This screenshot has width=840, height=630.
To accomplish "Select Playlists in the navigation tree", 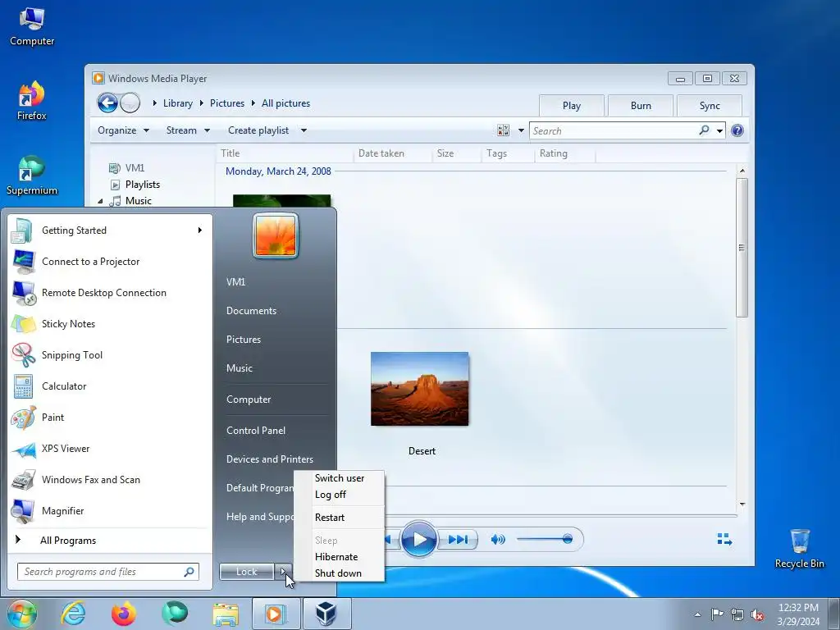I will 143,185.
